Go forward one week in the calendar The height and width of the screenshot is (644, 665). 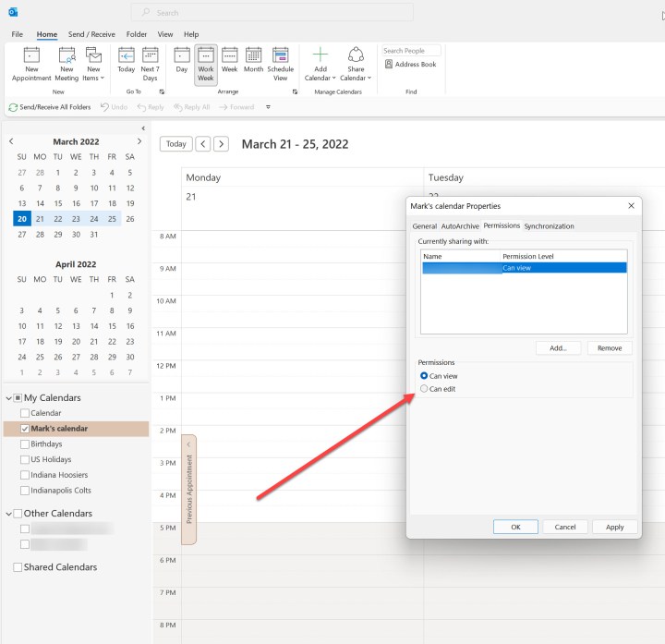coord(221,144)
